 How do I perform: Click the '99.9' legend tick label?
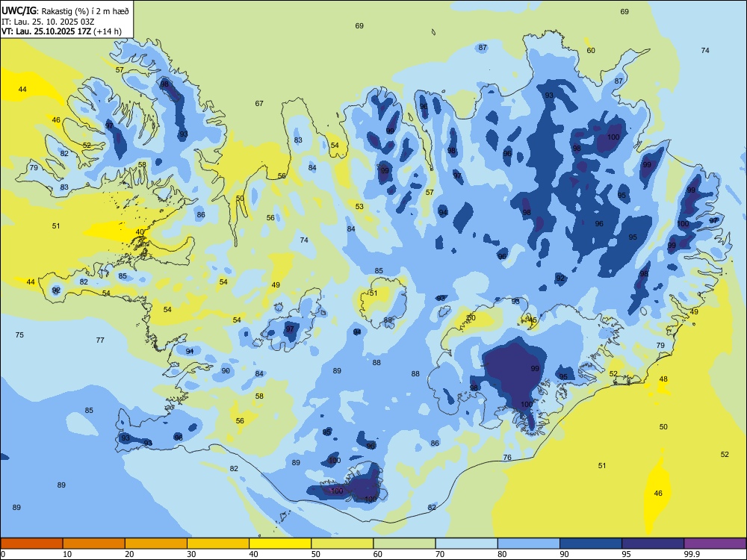point(692,554)
